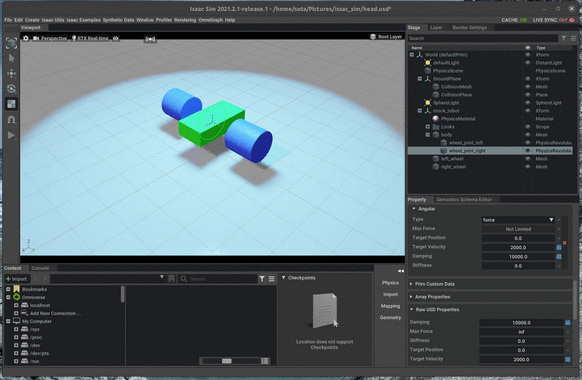Open Stage panel options hamburger menu
The image size is (582, 380).
point(573,38)
